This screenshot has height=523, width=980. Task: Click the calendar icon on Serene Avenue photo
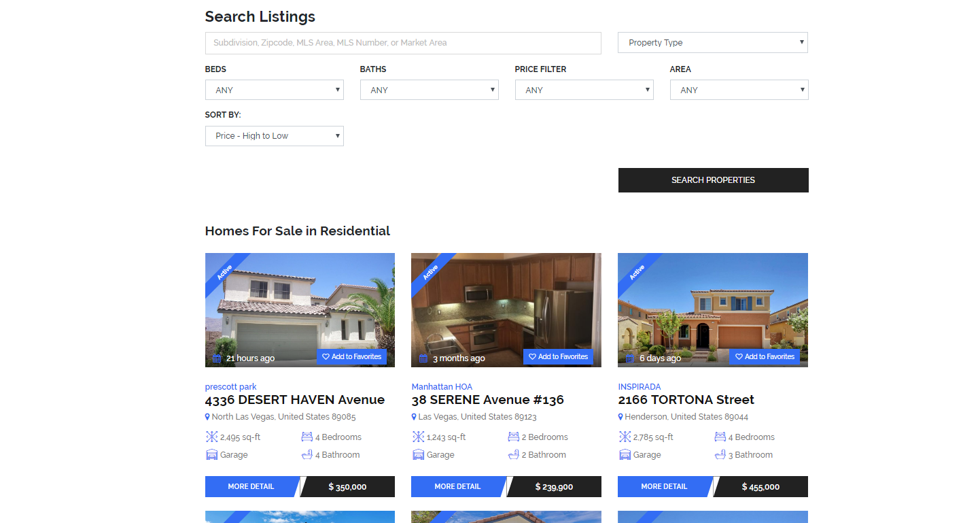pyautogui.click(x=423, y=358)
